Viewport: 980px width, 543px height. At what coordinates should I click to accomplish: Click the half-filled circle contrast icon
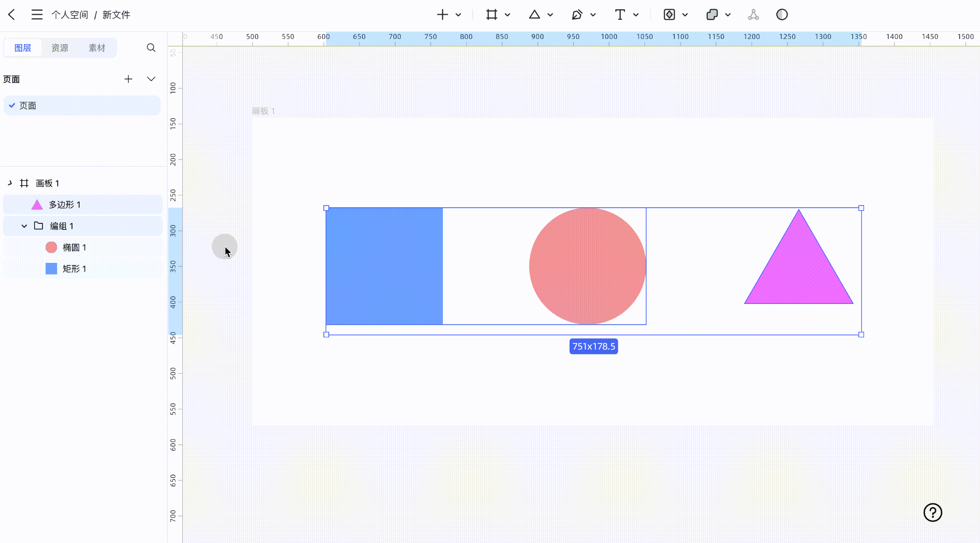[x=782, y=15]
